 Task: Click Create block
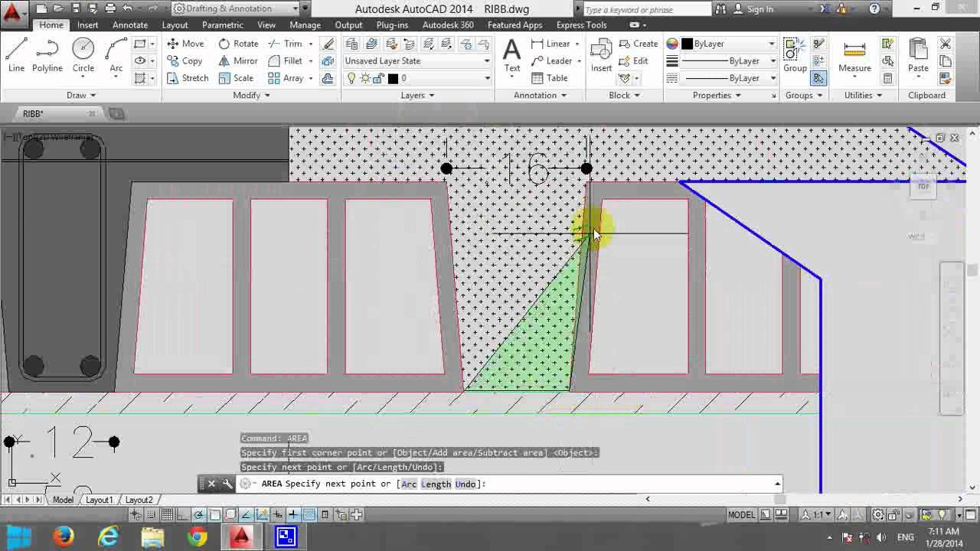639,44
